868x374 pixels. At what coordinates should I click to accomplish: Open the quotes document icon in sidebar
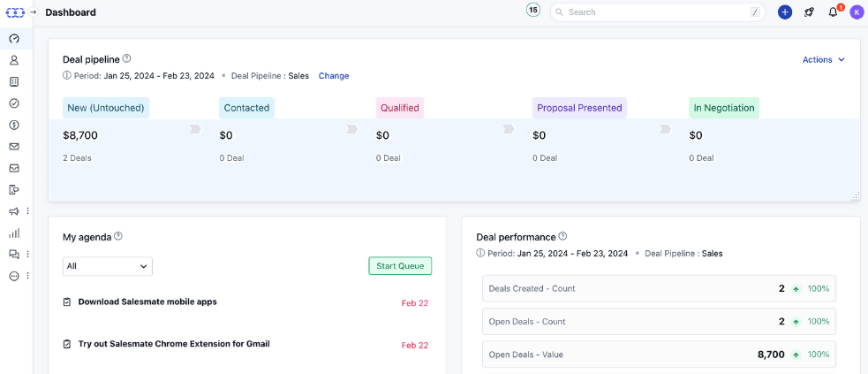14,189
